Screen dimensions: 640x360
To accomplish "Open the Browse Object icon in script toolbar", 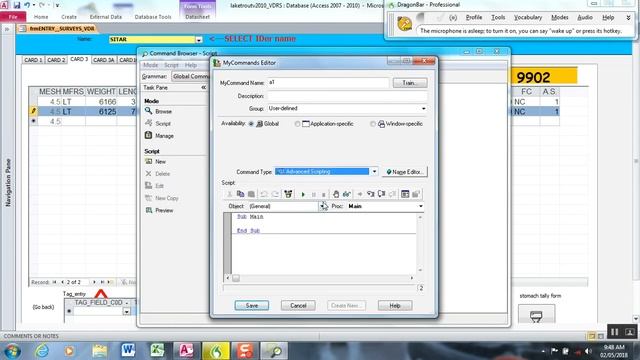I will 288,194.
